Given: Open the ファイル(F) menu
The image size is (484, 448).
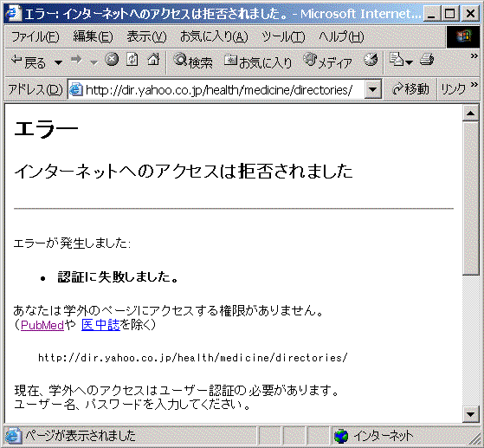Looking at the screenshot, I should (x=35, y=37).
